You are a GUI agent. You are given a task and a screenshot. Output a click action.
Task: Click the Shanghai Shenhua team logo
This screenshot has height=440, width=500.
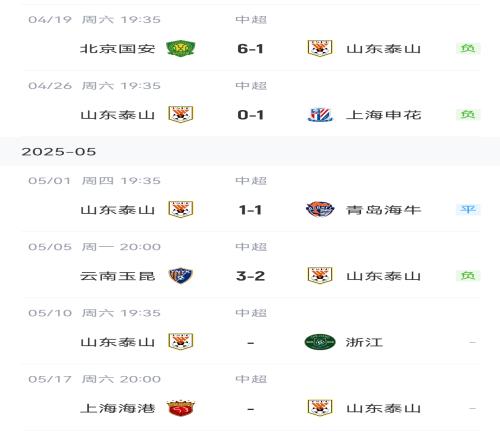(x=320, y=115)
